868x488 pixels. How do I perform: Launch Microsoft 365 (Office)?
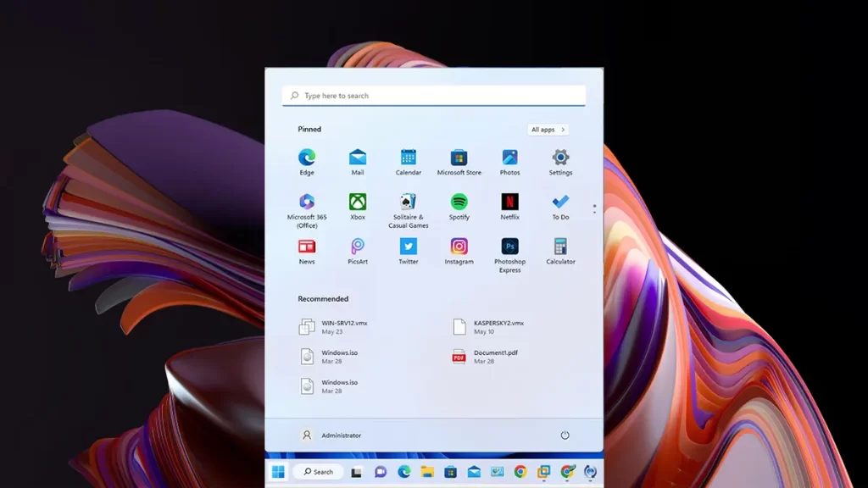(307, 202)
